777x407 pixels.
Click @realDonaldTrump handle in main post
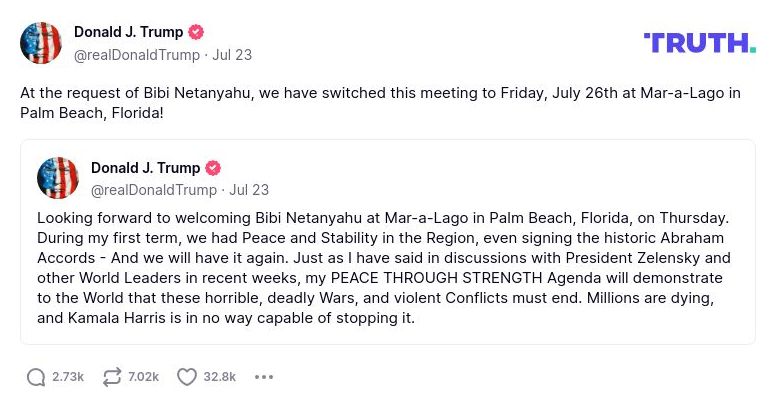[x=137, y=54]
